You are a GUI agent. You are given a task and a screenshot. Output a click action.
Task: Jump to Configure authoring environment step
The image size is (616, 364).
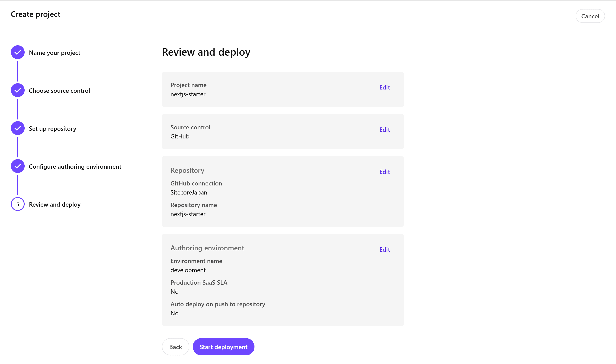(75, 166)
